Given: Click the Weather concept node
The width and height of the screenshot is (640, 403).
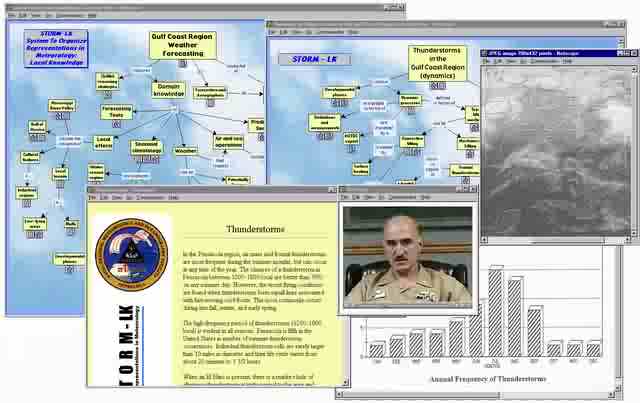Looking at the screenshot, I should coord(186,151).
